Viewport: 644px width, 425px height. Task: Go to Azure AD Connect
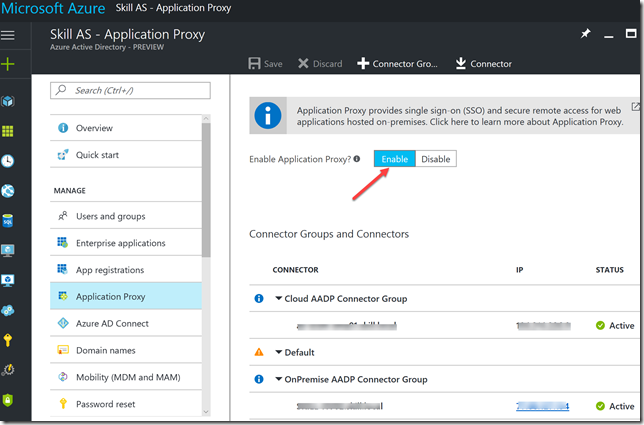click(112, 324)
